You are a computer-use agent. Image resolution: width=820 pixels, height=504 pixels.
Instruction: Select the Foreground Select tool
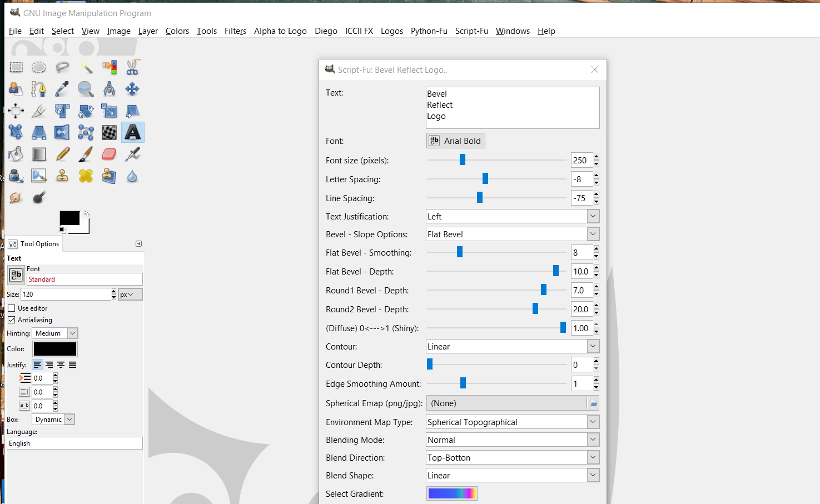16,89
